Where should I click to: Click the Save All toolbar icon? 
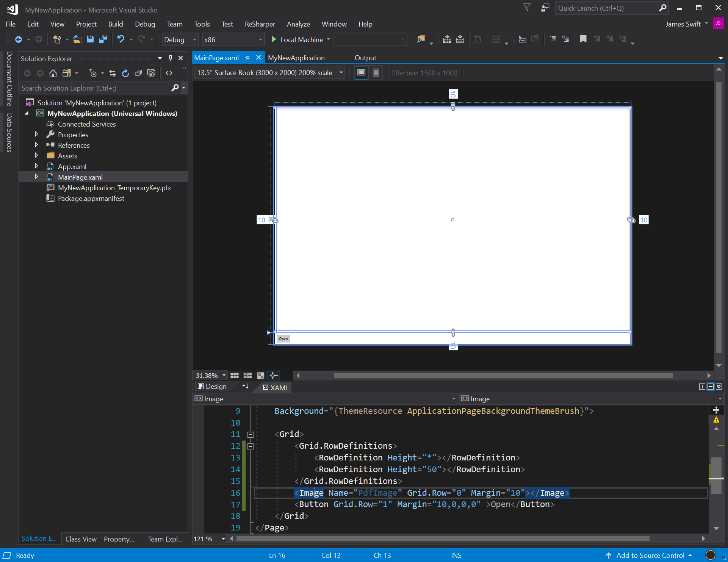click(x=103, y=39)
